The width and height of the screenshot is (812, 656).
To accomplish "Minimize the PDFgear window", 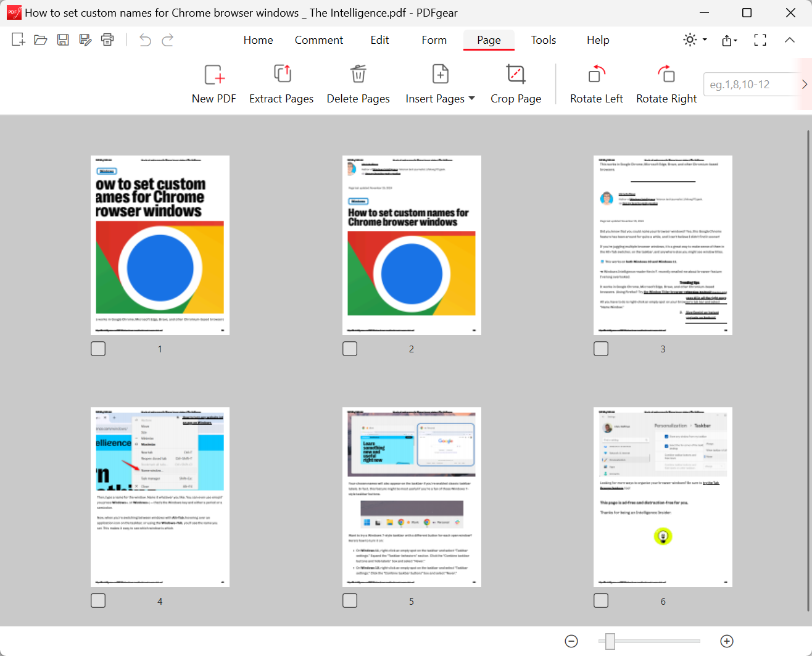I will click(703, 12).
